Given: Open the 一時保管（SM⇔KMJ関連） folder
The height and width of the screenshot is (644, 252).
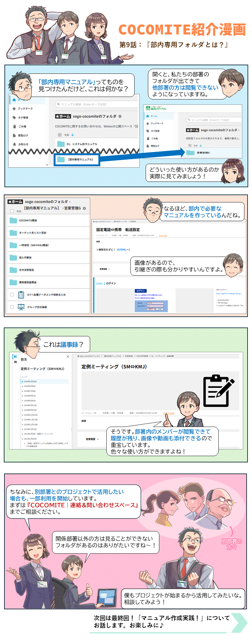Looking at the screenshot, I should (x=49, y=245).
